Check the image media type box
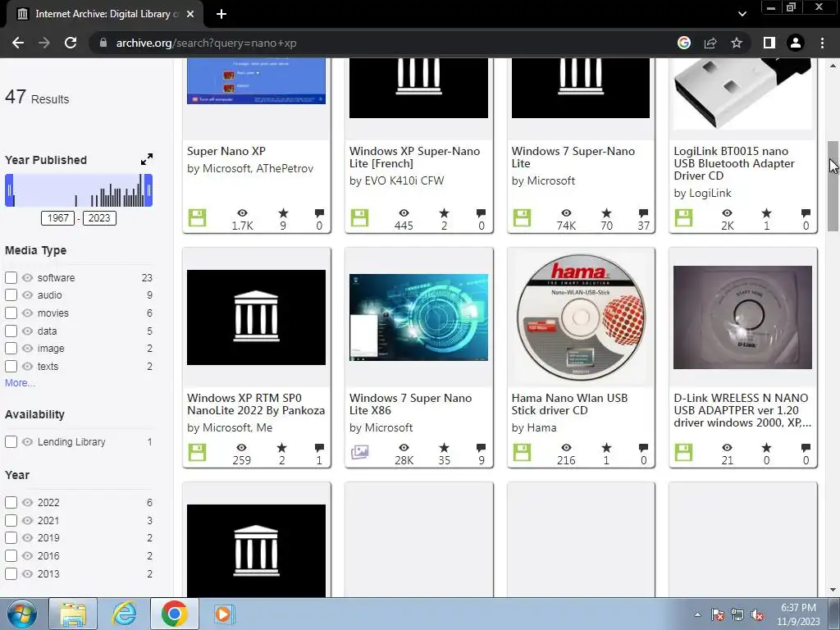The height and width of the screenshot is (630, 840). tap(11, 348)
